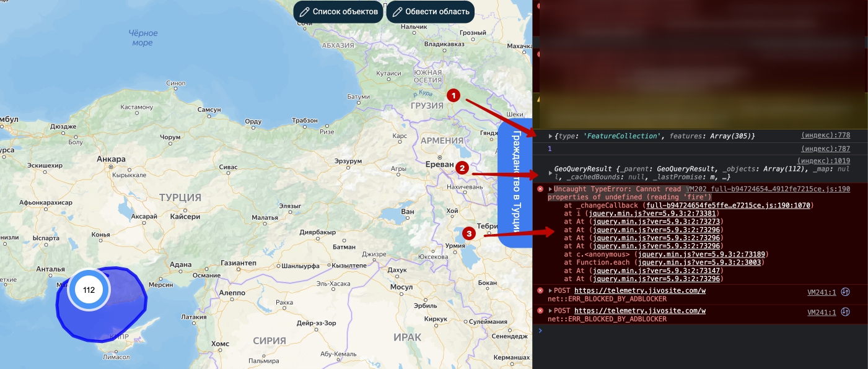Click the pencil icon in Список объектов

(x=304, y=12)
